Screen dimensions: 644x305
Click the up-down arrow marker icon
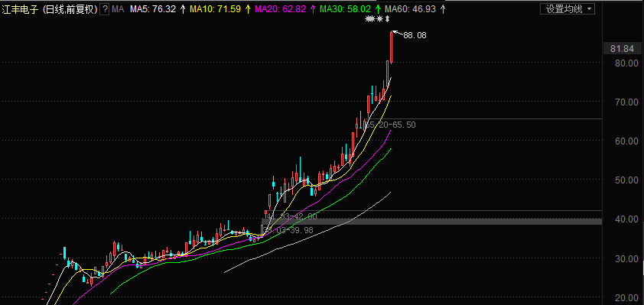pos(387,19)
